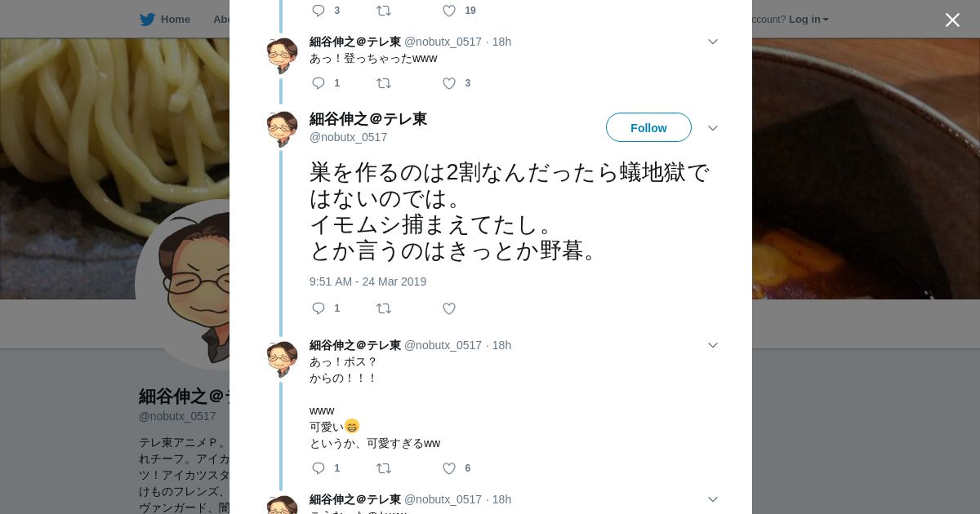Reply to the main tweet about 蟻地獄
Screen dimensions: 980x514
pos(318,308)
